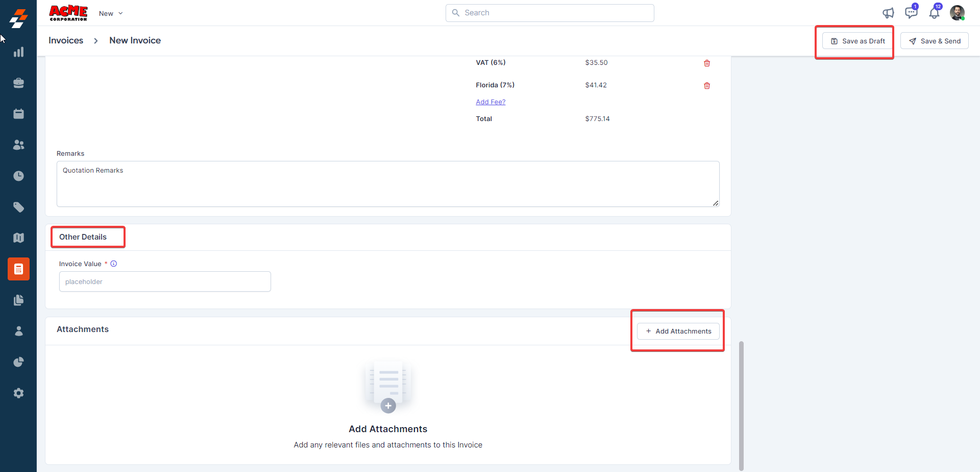Go back to Invoices via breadcrumb
980x472 pixels.
click(66, 40)
